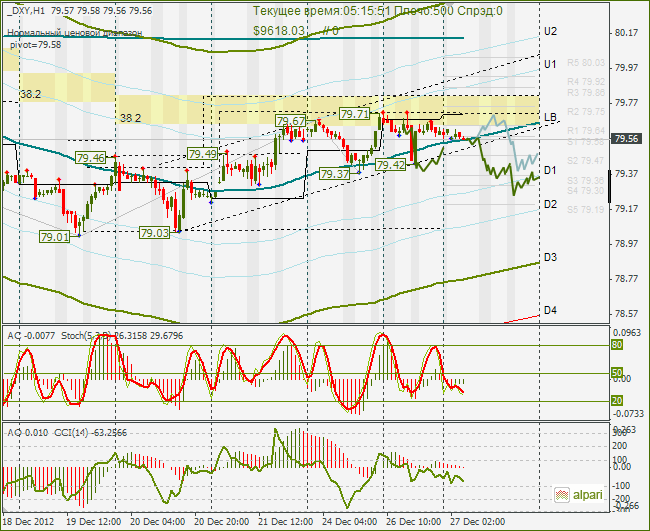The image size is (650, 531).
Task: Click the R5 80.03 resistance level
Action: (586, 63)
